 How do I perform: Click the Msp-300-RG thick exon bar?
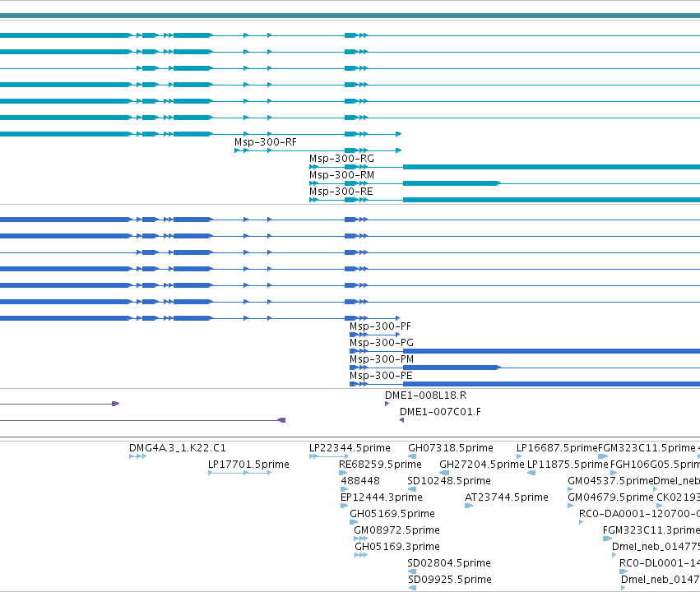click(551, 167)
